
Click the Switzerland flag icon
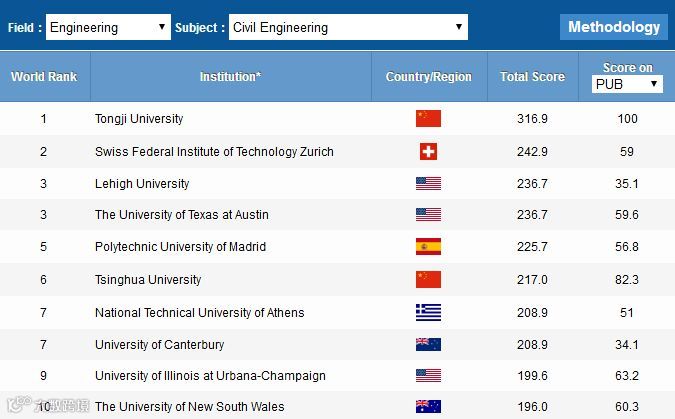tap(428, 152)
